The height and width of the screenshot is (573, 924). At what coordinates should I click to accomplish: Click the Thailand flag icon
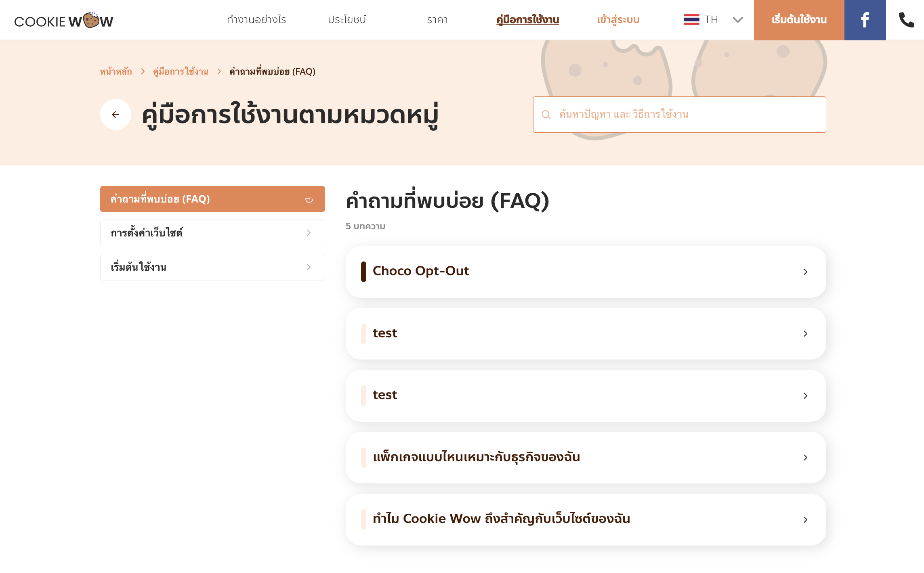click(691, 20)
